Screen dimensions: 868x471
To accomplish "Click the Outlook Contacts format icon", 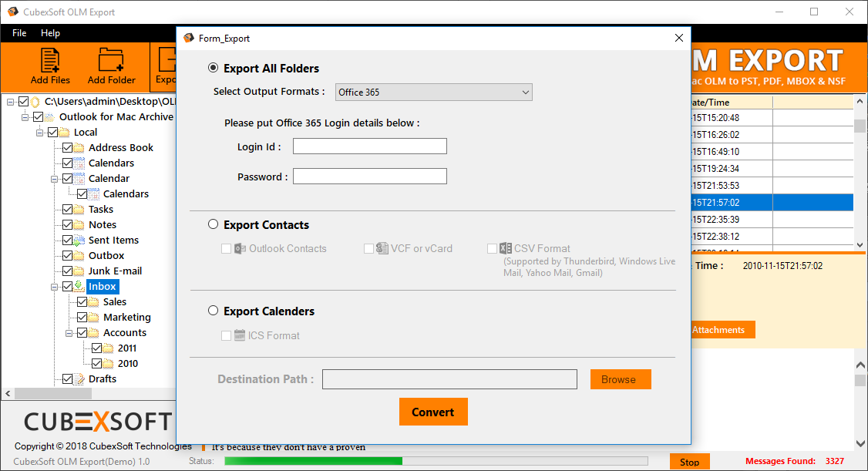I will tap(240, 248).
